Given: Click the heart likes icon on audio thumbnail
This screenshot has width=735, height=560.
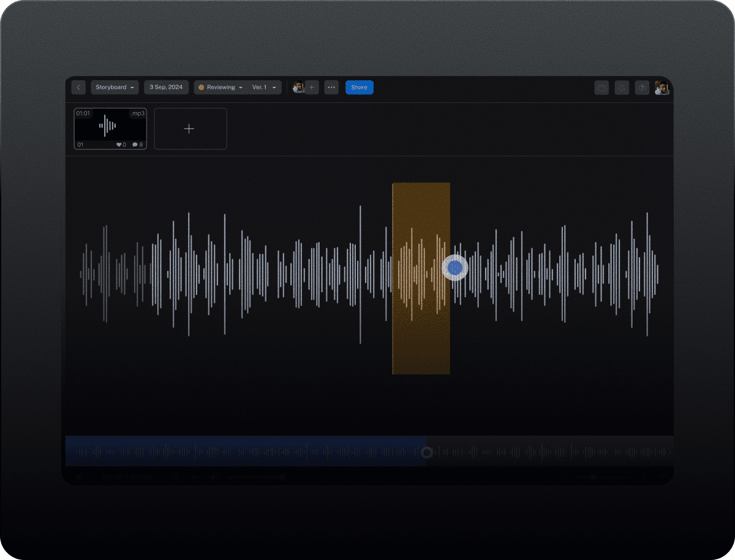Looking at the screenshot, I should pos(119,145).
